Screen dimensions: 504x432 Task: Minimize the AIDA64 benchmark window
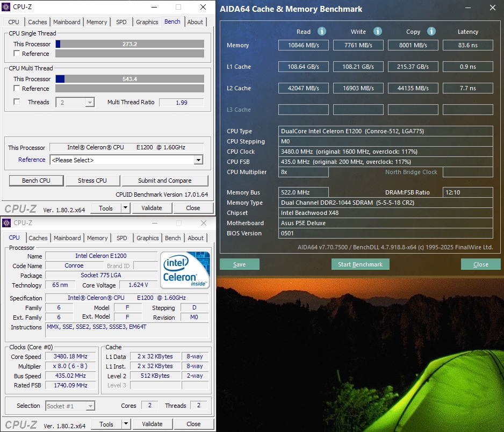468,8
